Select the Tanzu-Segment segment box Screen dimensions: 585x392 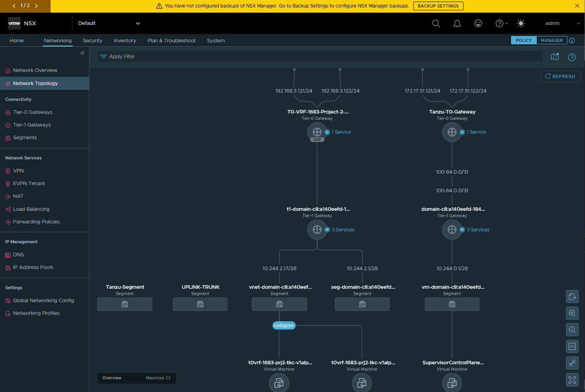pyautogui.click(x=125, y=304)
